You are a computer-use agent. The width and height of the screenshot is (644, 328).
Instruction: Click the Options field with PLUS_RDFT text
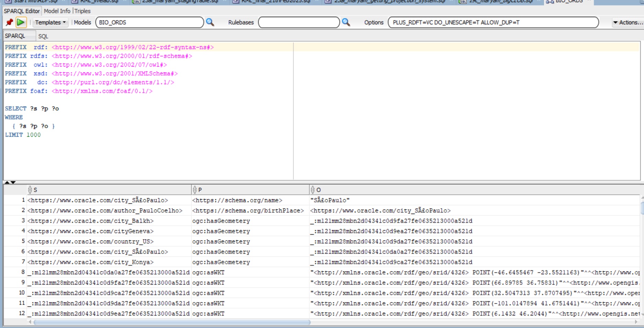pyautogui.click(x=493, y=22)
